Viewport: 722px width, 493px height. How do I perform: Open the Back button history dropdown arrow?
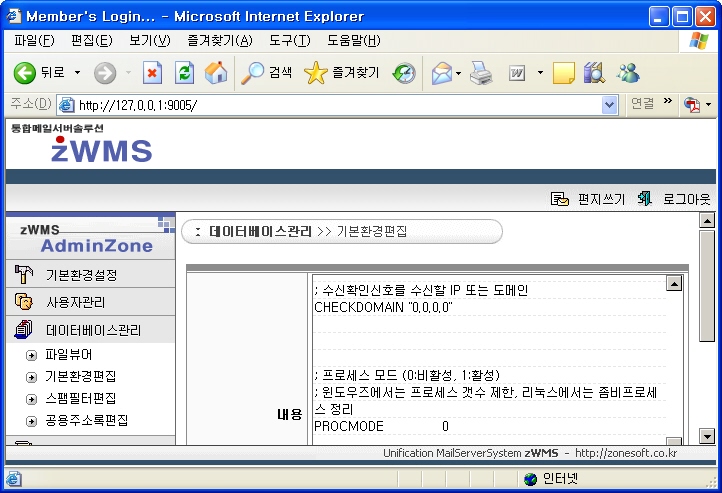pos(77,73)
